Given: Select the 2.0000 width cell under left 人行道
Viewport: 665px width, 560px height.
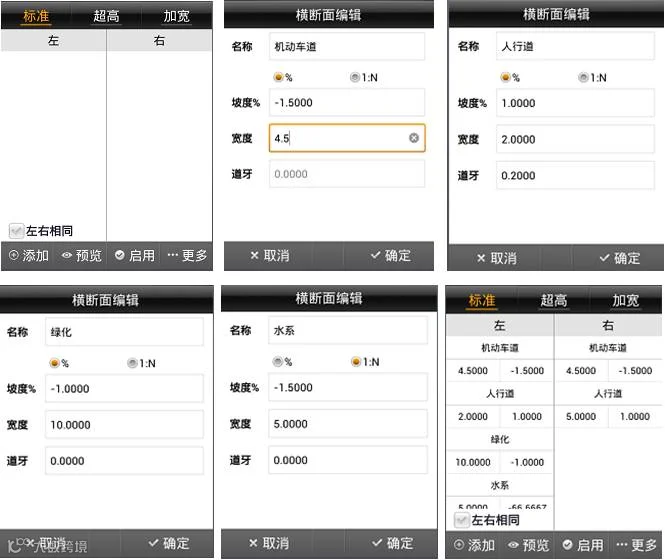Looking at the screenshot, I should click(473, 417).
